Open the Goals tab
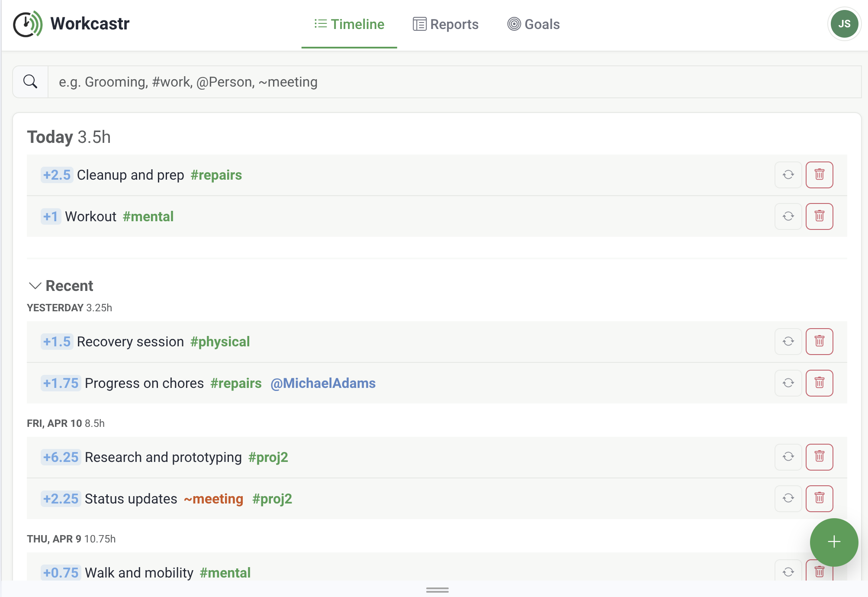 click(534, 24)
